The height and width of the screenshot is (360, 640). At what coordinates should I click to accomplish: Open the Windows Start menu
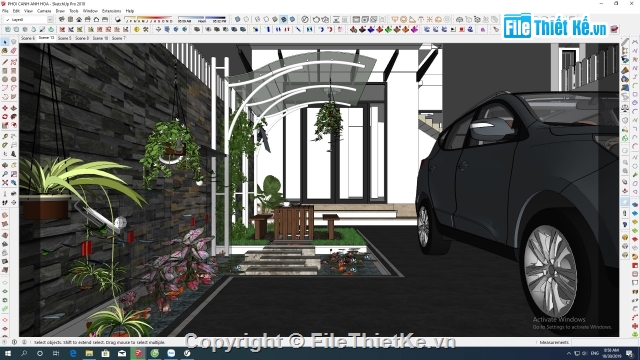tap(8, 353)
